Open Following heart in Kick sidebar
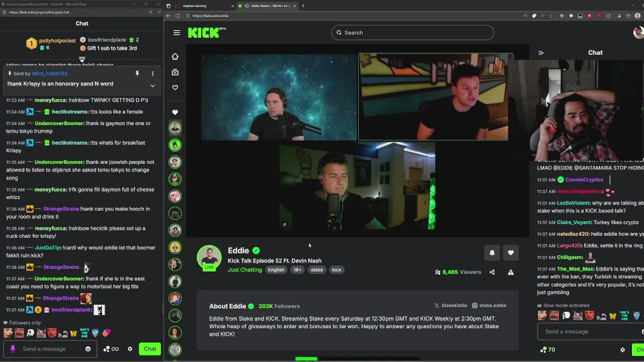644x362 pixels. pyautogui.click(x=175, y=87)
